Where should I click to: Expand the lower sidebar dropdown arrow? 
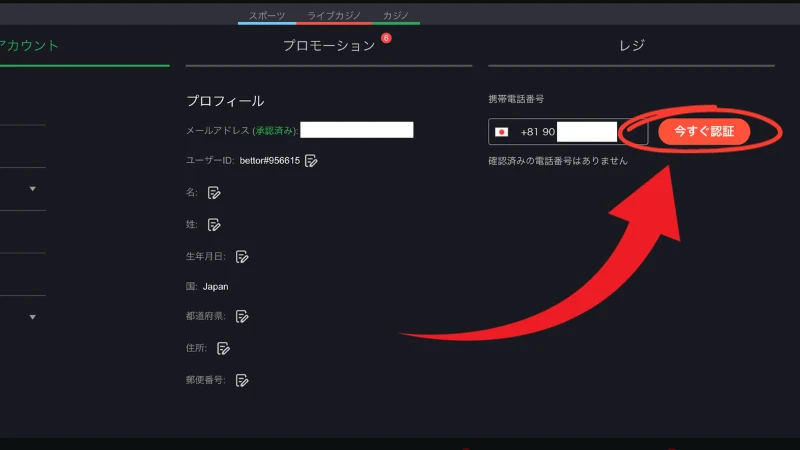point(33,317)
